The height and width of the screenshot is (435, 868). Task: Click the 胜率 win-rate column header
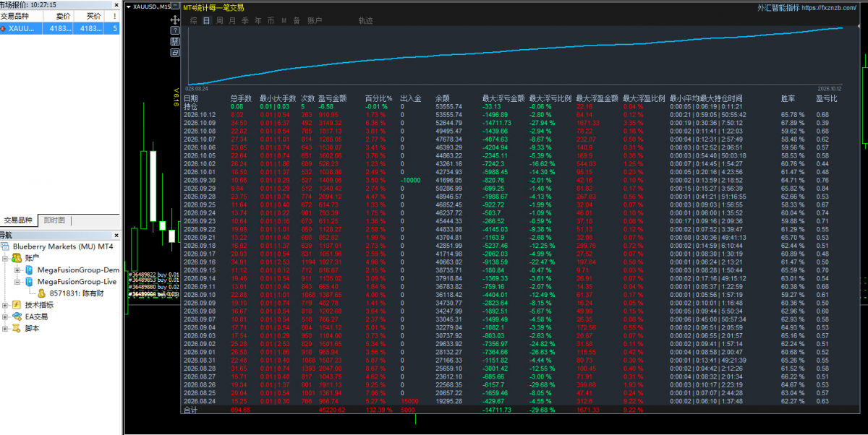(788, 98)
